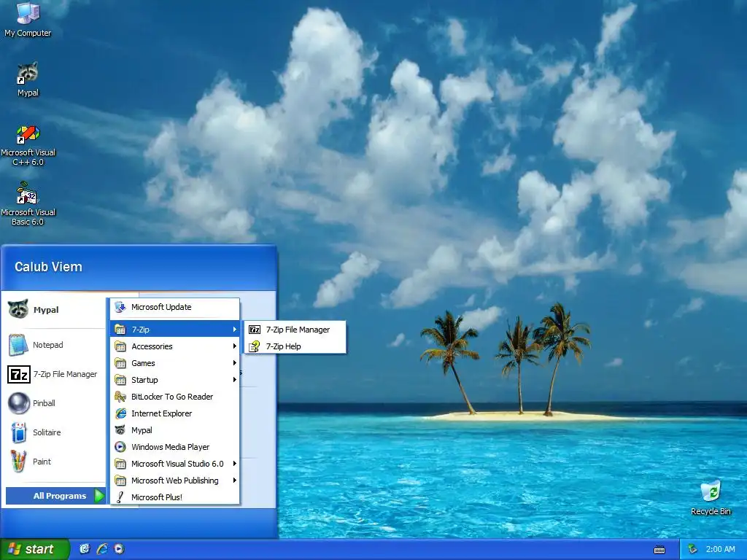Open the Games program group
The width and height of the screenshot is (747, 560).
pyautogui.click(x=175, y=363)
